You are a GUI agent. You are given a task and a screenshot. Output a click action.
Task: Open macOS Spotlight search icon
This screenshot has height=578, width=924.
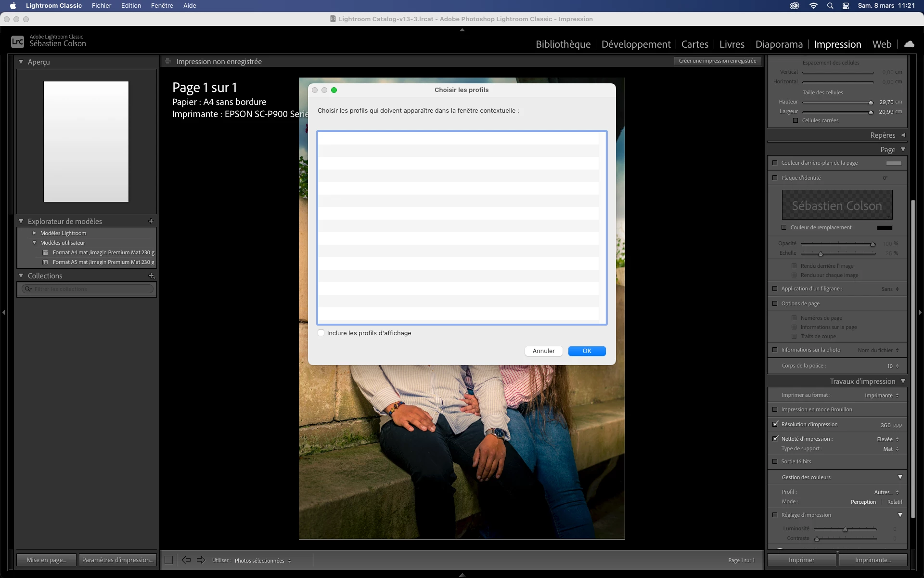pos(830,6)
